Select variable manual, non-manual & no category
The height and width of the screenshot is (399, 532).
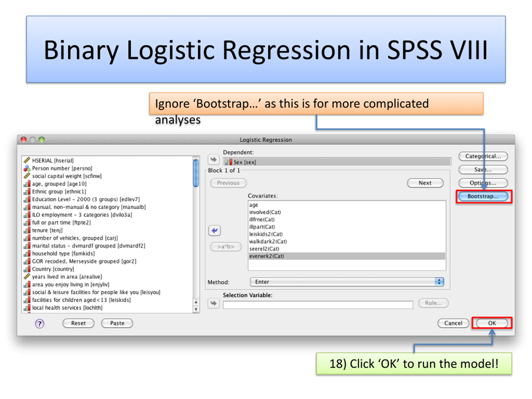pos(107,207)
